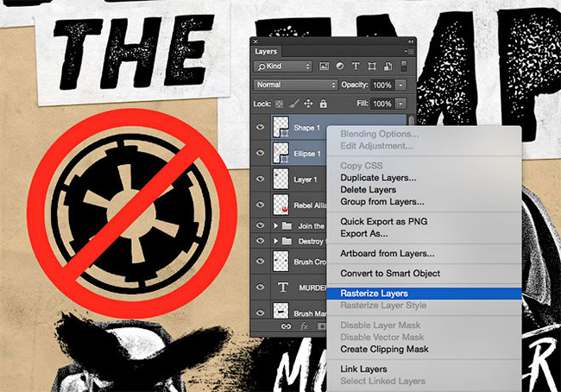Click the Fill 100% value field
561x392 pixels.
tap(383, 104)
